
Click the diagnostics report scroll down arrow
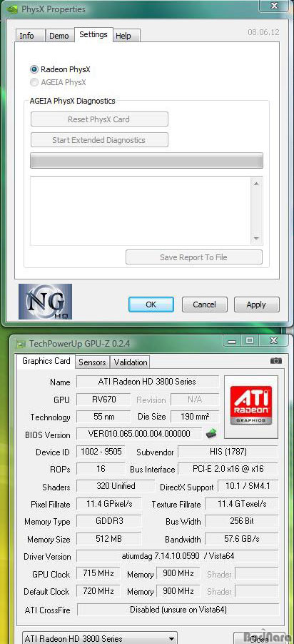tap(256, 239)
